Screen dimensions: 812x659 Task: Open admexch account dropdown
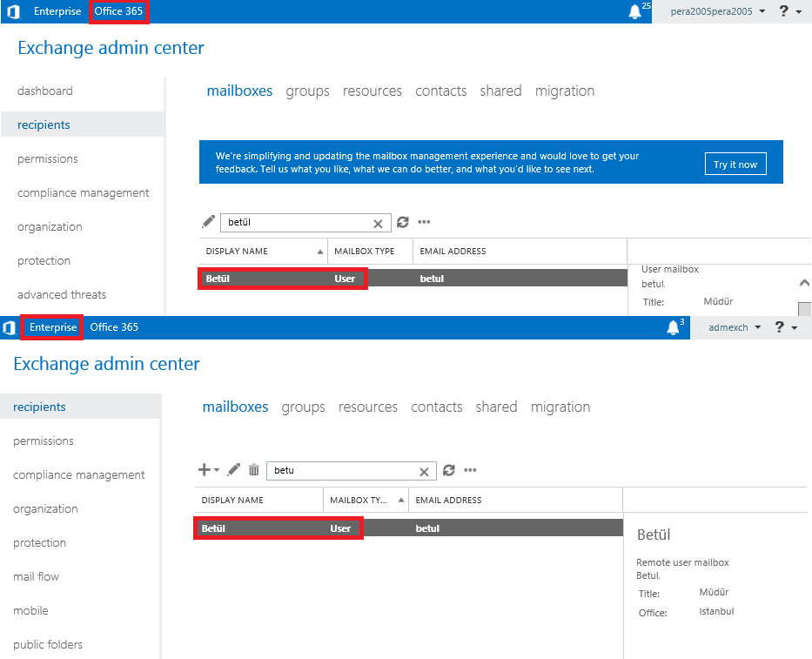pyautogui.click(x=735, y=327)
